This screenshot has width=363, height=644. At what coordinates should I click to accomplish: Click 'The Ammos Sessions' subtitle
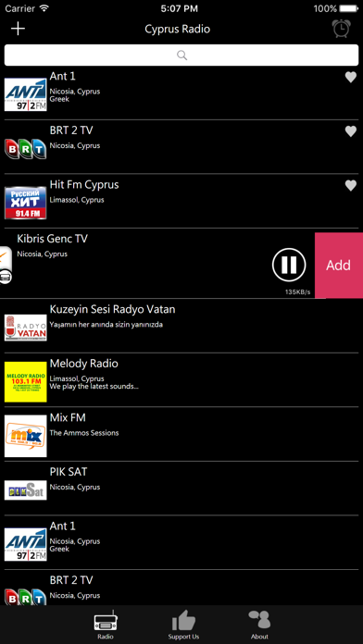tap(84, 433)
